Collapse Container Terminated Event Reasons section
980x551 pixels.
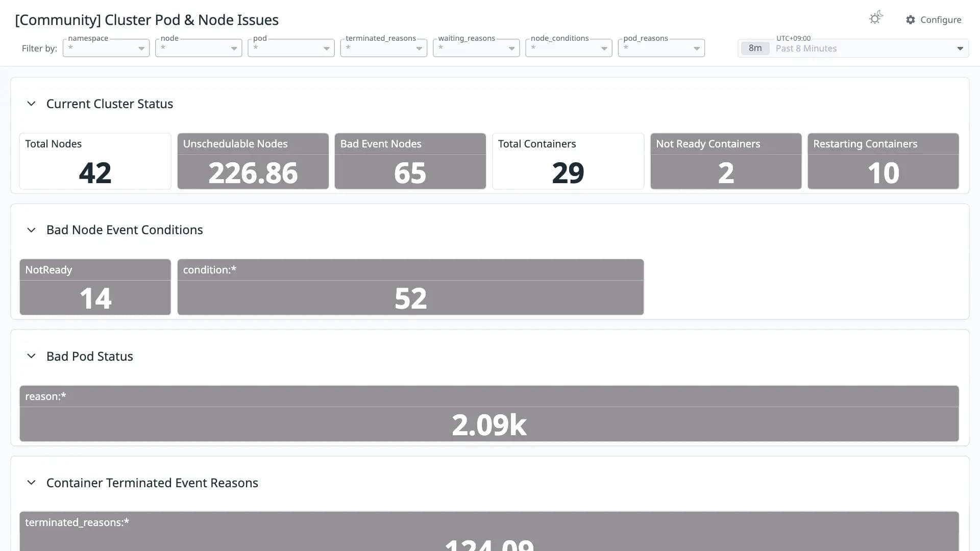pyautogui.click(x=31, y=483)
